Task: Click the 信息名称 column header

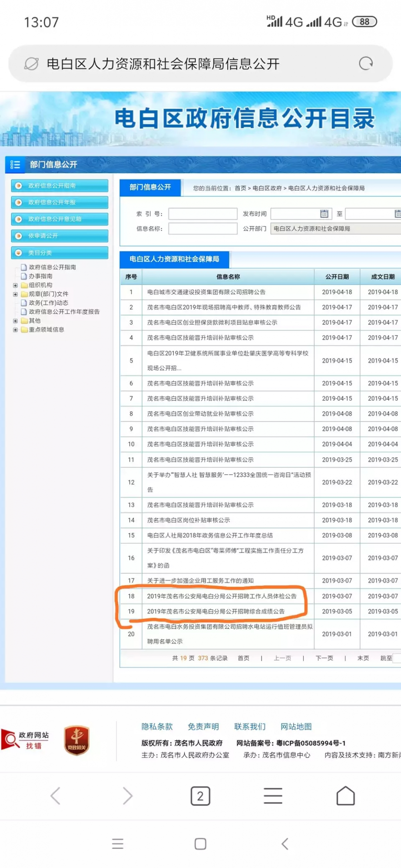Action: click(x=228, y=276)
